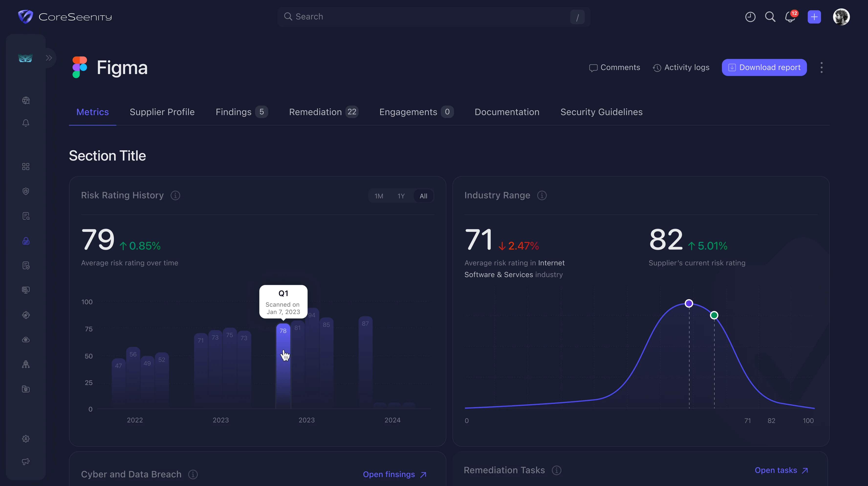The height and width of the screenshot is (486, 868).
Task: Click the CoreSeenity shield logo
Action: 25,17
